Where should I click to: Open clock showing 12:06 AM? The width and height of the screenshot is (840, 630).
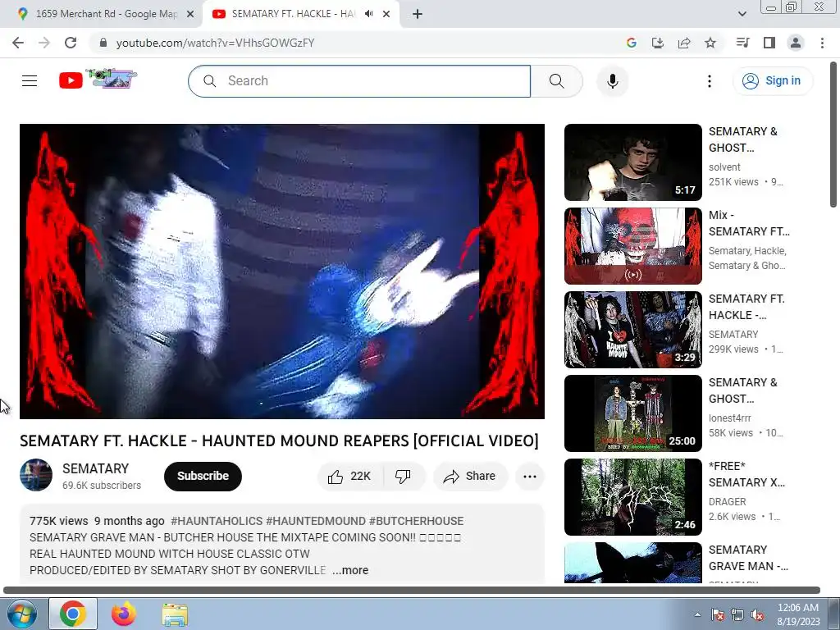798,614
